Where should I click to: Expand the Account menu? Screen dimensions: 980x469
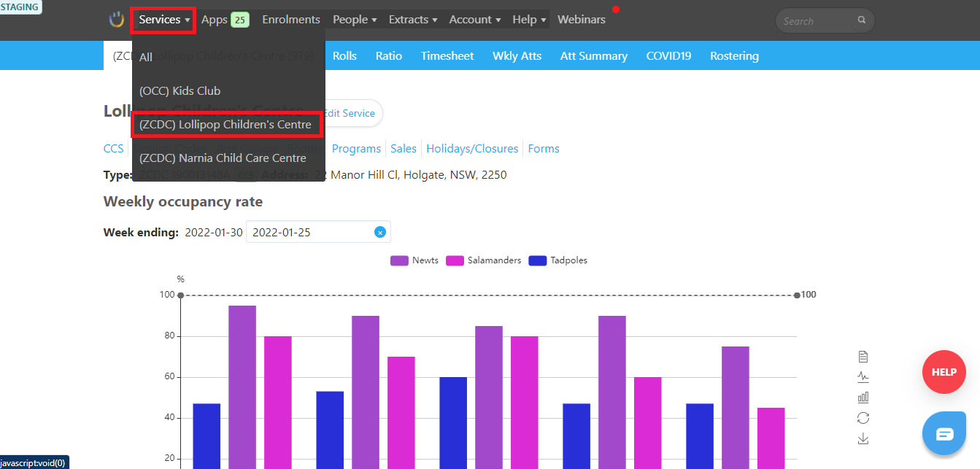(475, 20)
